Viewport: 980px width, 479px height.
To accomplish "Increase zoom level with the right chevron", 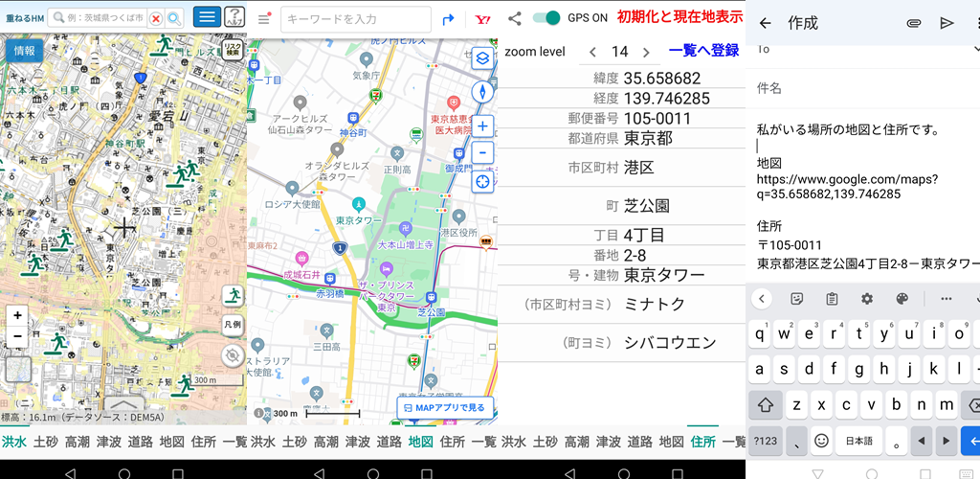I will point(647,52).
